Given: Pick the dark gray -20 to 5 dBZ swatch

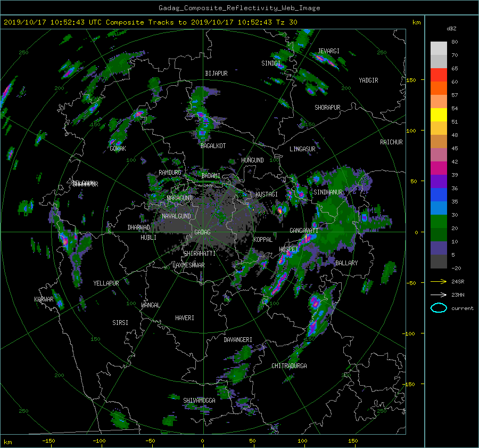Looking at the screenshot, I should (x=439, y=262).
